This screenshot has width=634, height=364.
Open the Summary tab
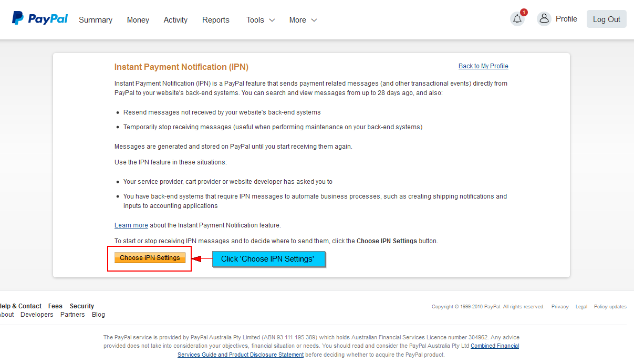pos(96,20)
